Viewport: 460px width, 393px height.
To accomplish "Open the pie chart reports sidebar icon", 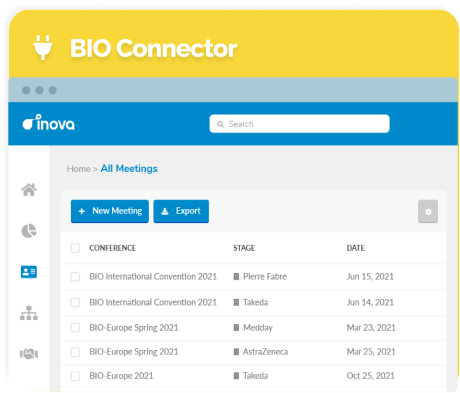I will [x=29, y=231].
